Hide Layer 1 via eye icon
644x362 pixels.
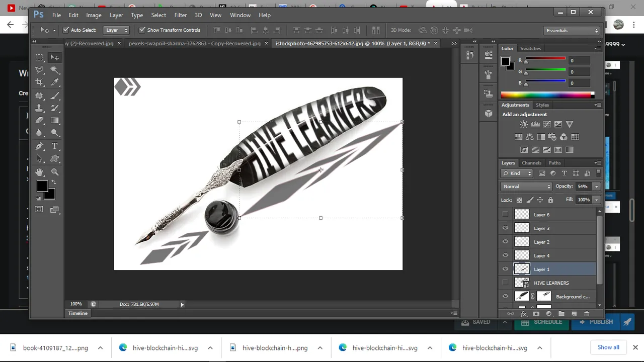tap(505, 269)
